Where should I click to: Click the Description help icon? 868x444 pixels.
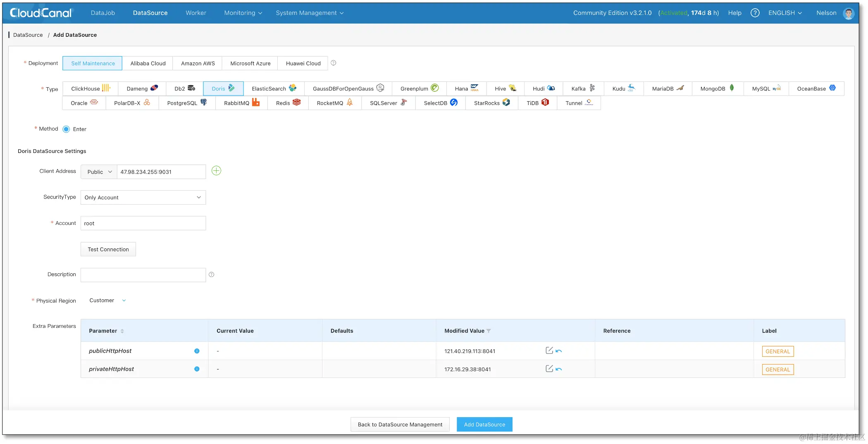pos(212,275)
